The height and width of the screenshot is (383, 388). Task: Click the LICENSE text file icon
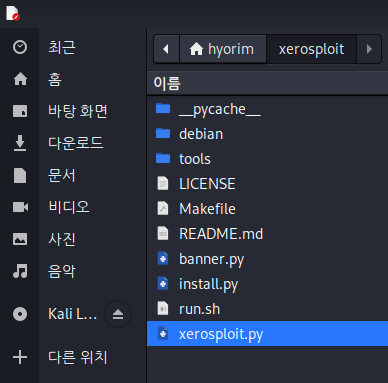click(x=163, y=183)
